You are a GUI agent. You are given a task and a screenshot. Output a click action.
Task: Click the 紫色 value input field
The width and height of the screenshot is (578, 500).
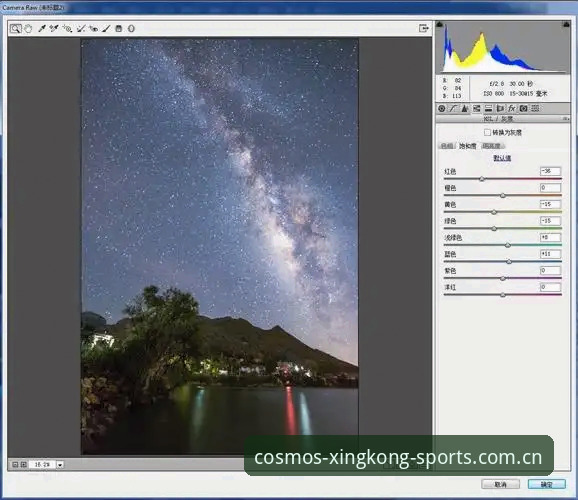550,270
